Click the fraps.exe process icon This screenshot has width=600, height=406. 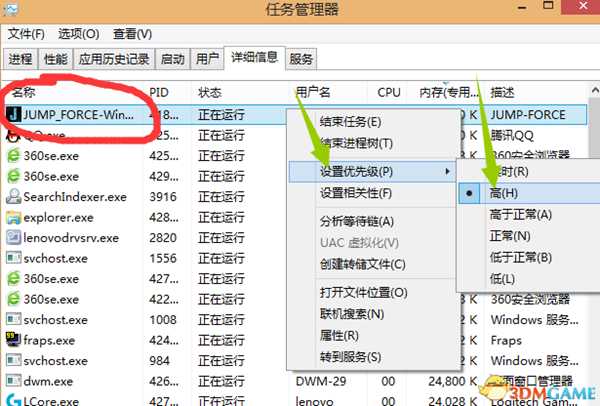tap(13, 340)
